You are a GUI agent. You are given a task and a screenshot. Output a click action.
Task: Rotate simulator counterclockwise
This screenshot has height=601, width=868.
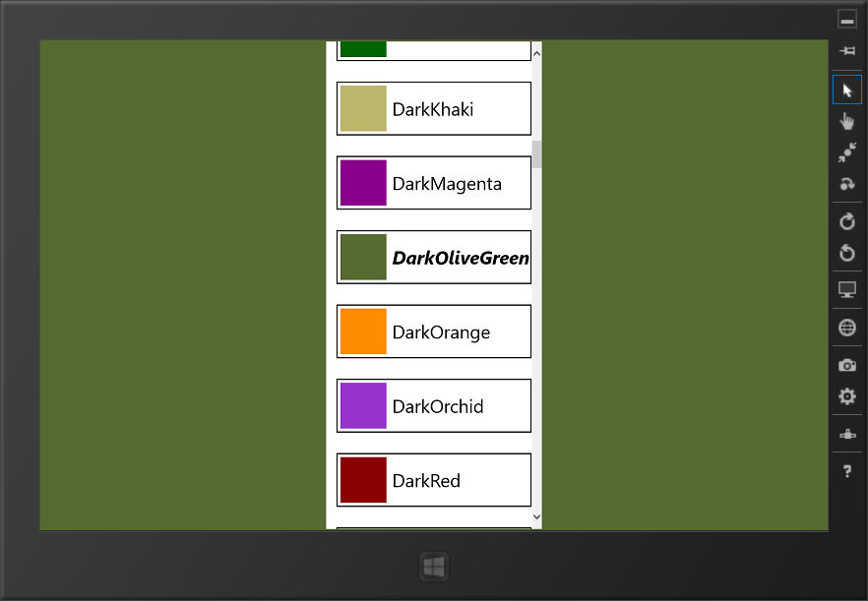(847, 253)
